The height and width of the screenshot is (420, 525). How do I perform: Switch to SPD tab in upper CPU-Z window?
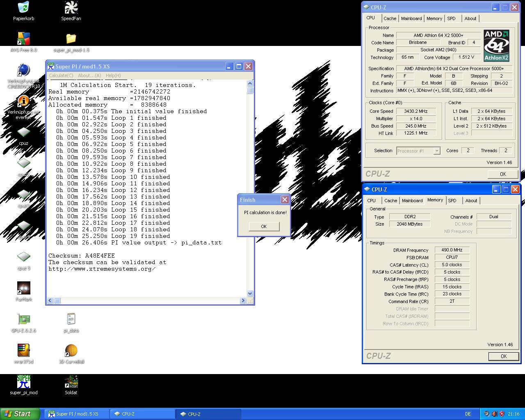tap(452, 18)
